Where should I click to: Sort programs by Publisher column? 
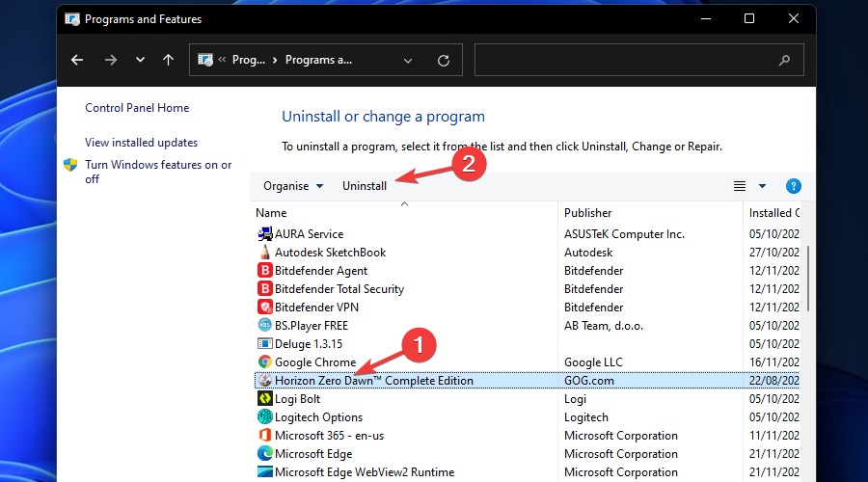(587, 213)
